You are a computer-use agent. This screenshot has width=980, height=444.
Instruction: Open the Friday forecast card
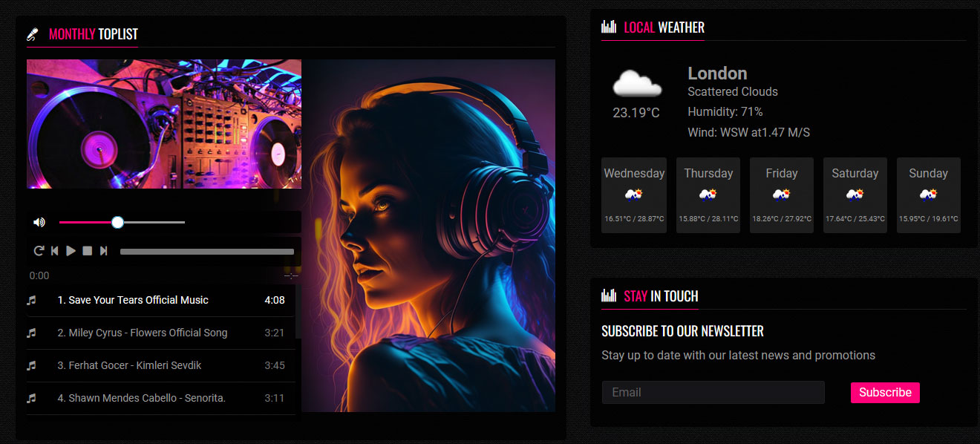(x=782, y=195)
